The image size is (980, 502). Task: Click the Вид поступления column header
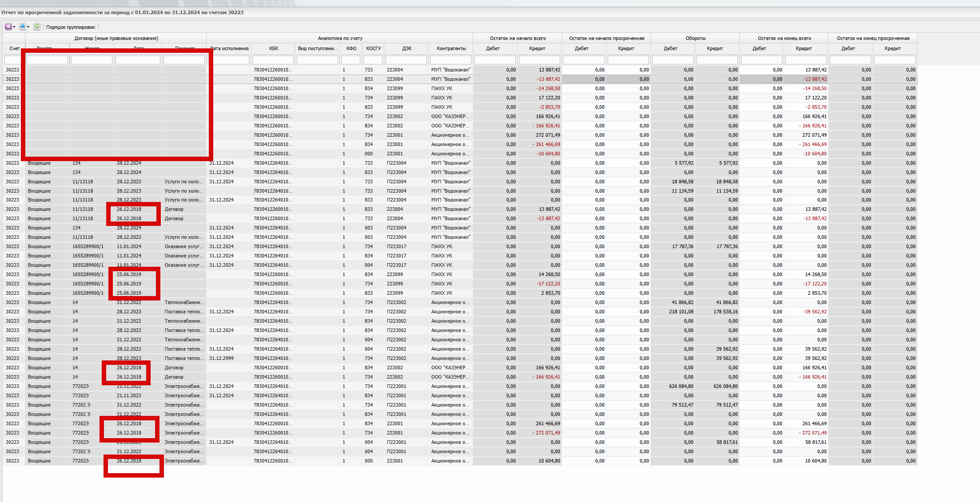pyautogui.click(x=318, y=48)
